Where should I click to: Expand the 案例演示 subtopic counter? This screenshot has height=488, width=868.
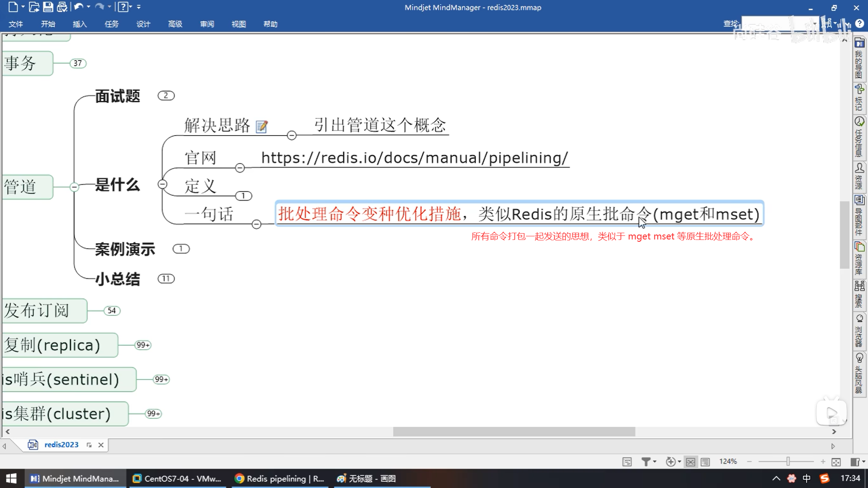click(181, 249)
